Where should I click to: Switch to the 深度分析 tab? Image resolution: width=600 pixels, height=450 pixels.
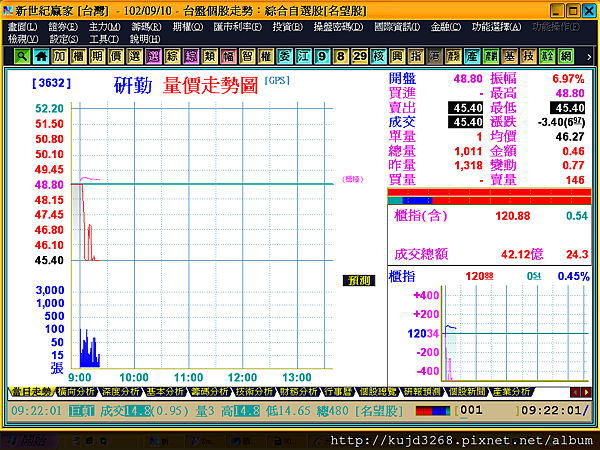120,392
